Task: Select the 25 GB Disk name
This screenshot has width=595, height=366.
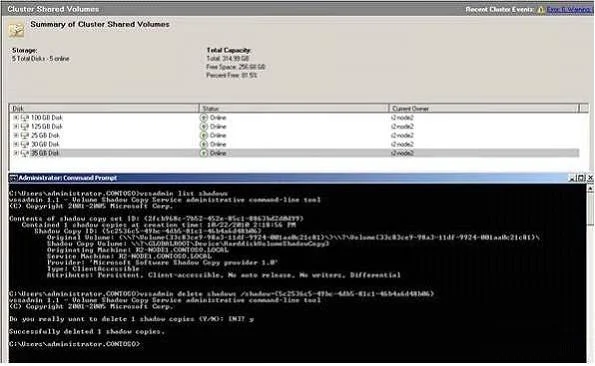Action: [x=45, y=135]
